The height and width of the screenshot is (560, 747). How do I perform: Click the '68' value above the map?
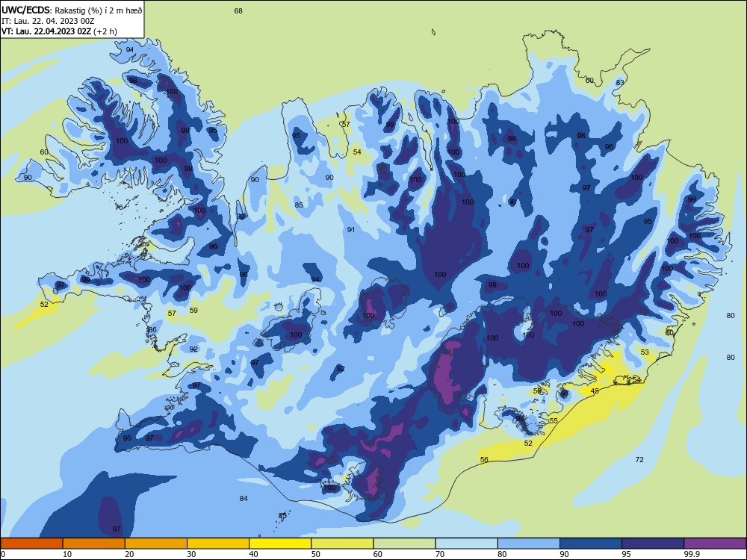pos(238,10)
